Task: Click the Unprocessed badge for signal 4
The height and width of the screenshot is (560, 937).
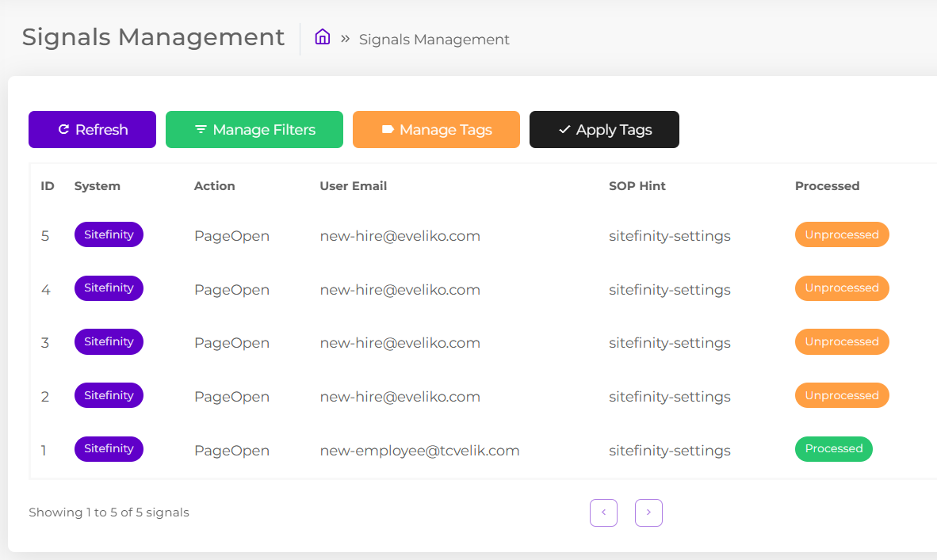Action: click(x=842, y=288)
